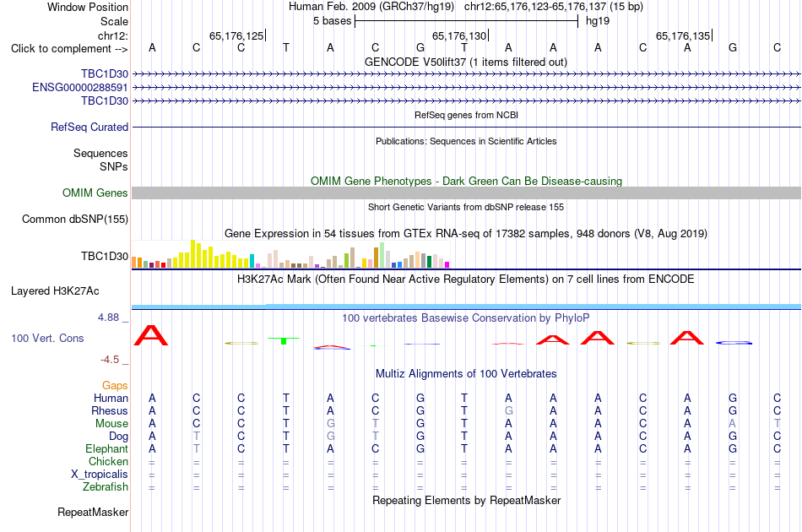This screenshot has height=532, width=802.
Task: Click the 'Human Feb. 2009 (GRCh37/hg19)' title
Action: click(x=371, y=7)
